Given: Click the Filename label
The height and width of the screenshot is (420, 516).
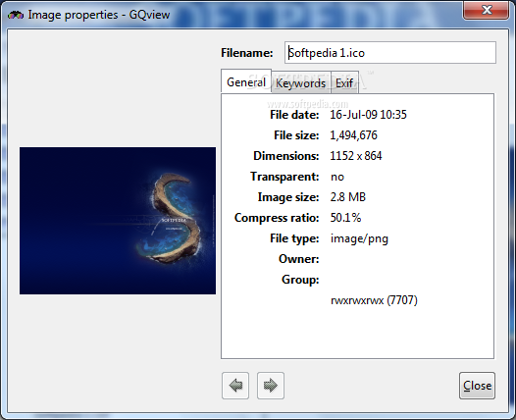Looking at the screenshot, I should pos(247,53).
